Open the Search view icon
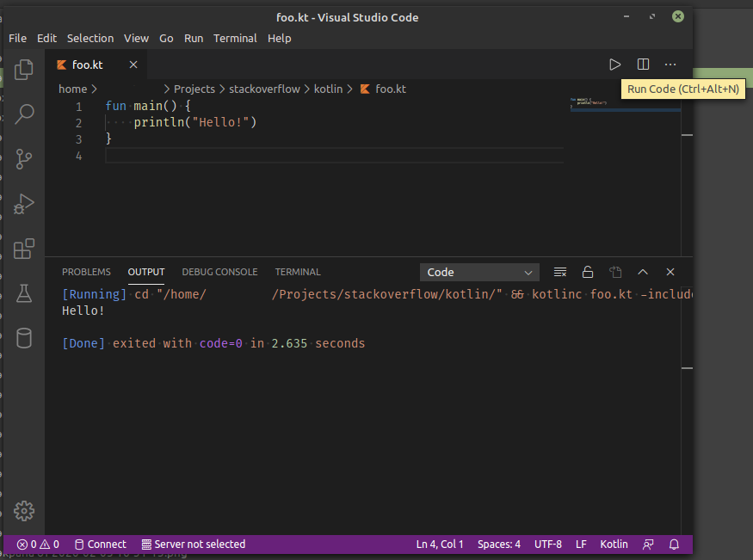The image size is (753, 560). pos(24,114)
